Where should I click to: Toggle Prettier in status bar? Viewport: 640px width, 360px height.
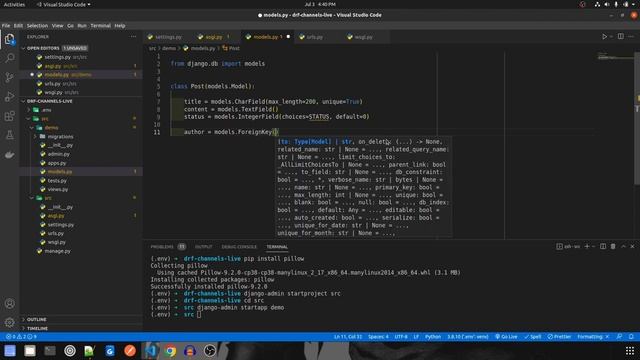click(x=559, y=337)
